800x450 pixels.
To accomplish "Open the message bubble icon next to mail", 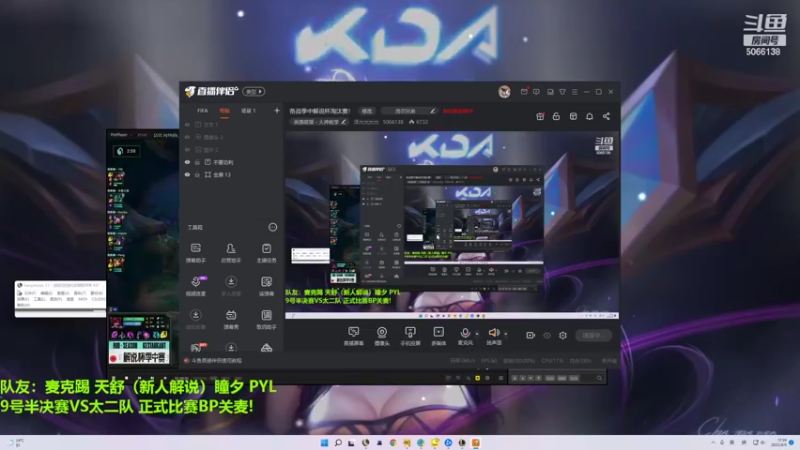I will (x=536, y=92).
